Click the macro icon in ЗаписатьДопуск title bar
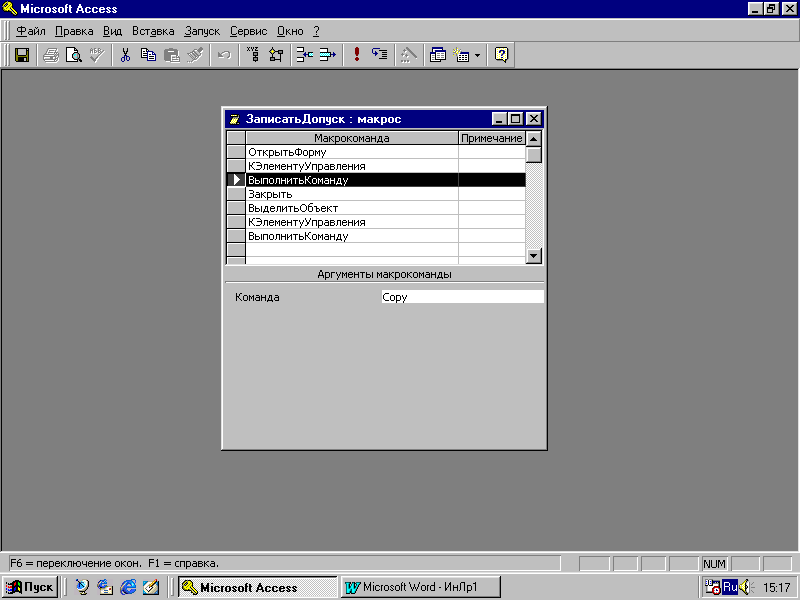The height and width of the screenshot is (600, 800). click(x=235, y=119)
